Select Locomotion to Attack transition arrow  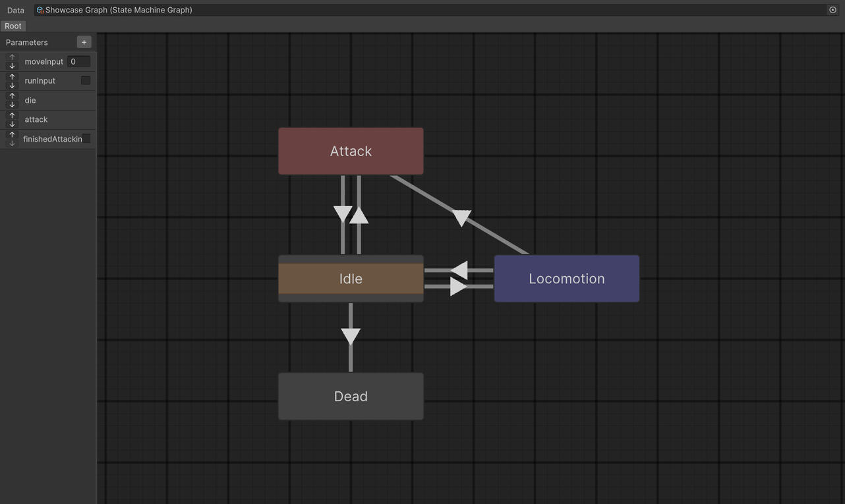pos(462,217)
